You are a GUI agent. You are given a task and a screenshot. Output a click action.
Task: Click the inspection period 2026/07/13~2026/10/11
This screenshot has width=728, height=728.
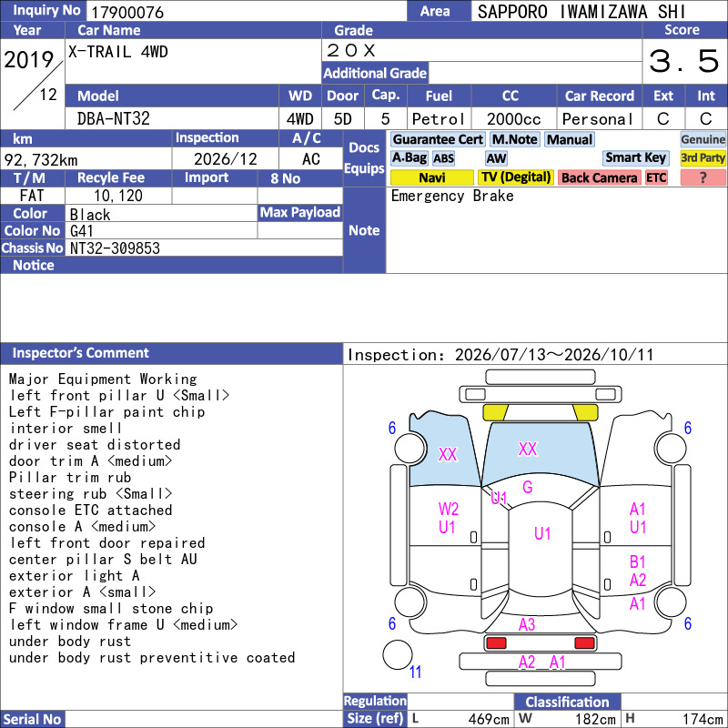pos(554,355)
